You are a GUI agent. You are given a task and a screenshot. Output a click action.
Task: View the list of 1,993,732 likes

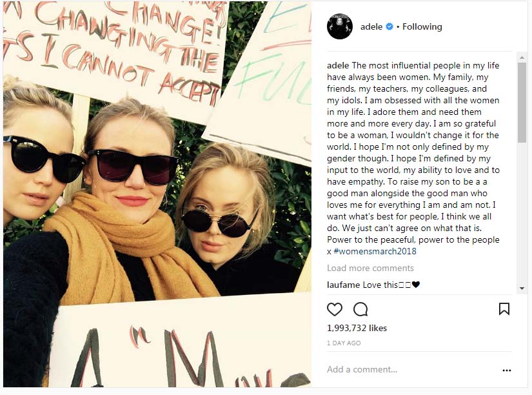pyautogui.click(x=357, y=328)
